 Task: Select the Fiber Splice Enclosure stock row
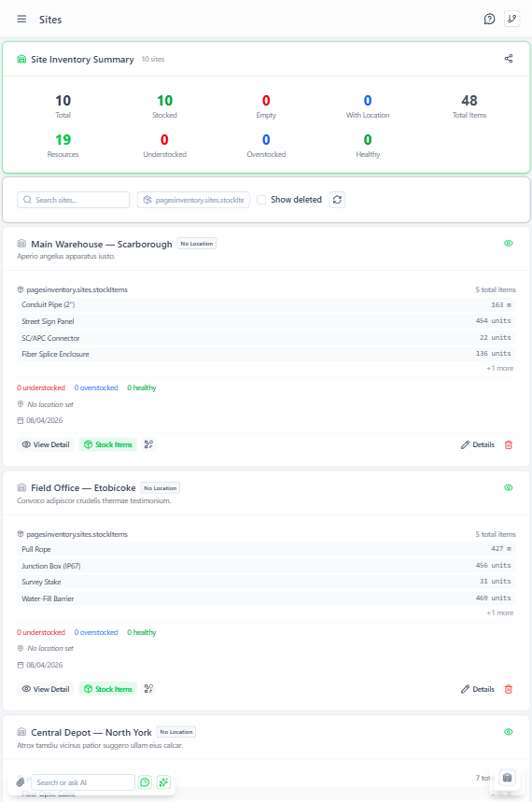coord(266,354)
